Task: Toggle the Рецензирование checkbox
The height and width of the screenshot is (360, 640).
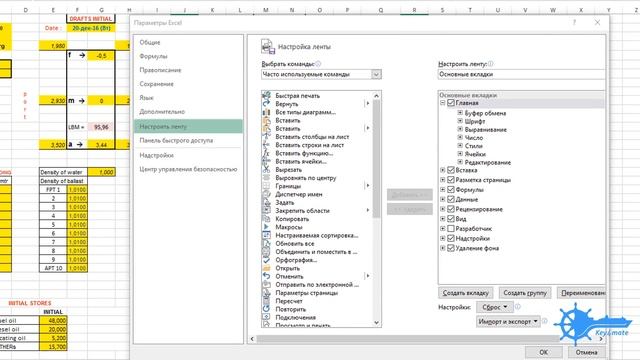Action: [x=451, y=209]
